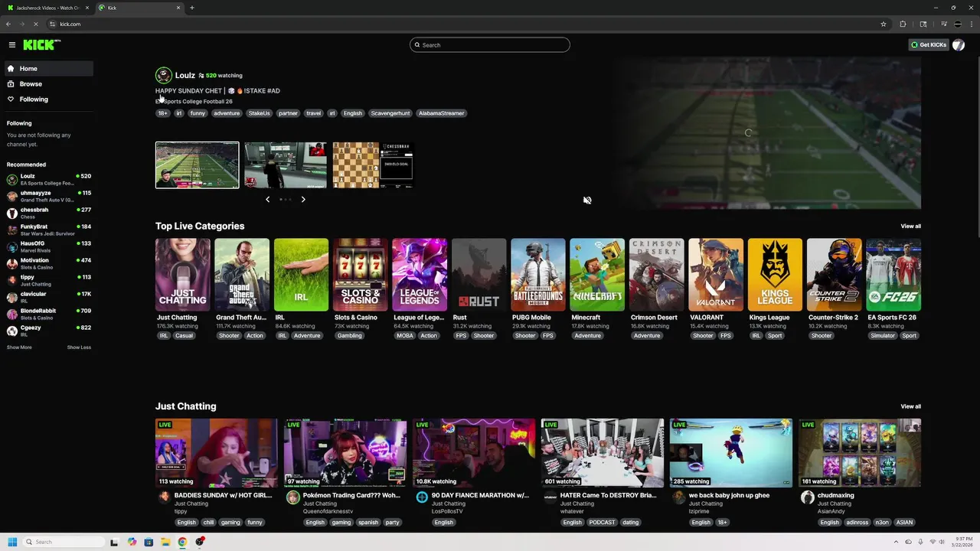
Task: Click the MOBA tag under League of Legends
Action: point(404,336)
